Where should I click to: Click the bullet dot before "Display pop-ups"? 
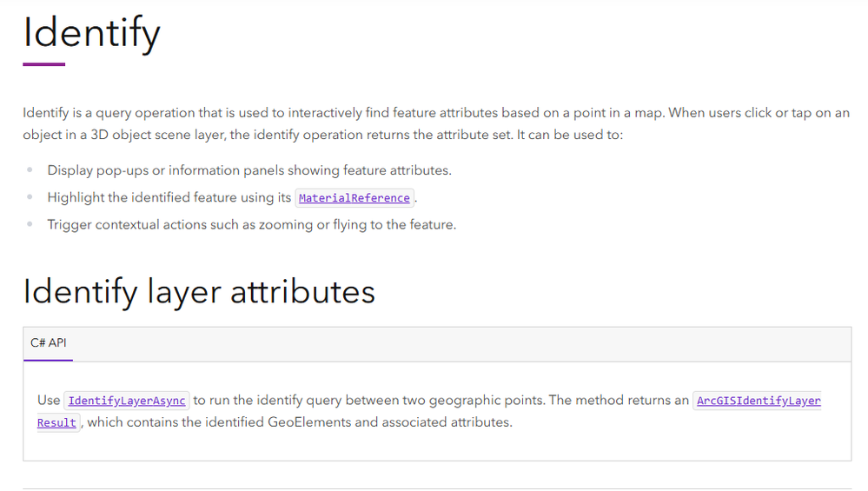pyautogui.click(x=30, y=170)
